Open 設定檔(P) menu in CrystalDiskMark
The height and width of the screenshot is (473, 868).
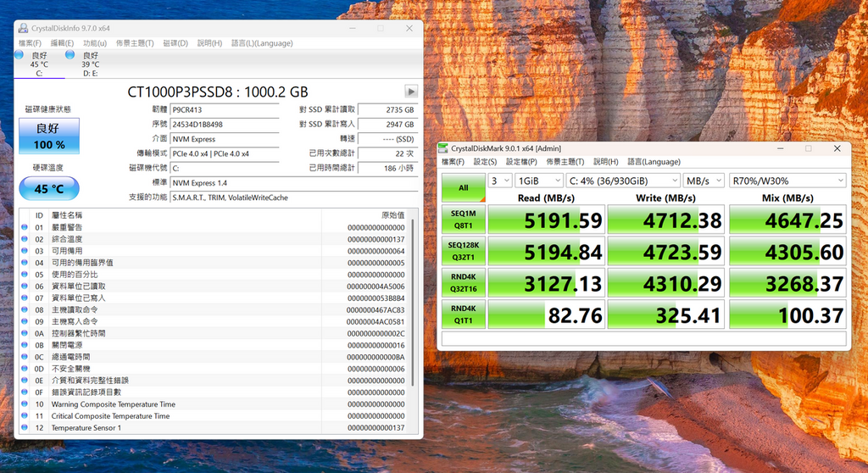(x=521, y=162)
